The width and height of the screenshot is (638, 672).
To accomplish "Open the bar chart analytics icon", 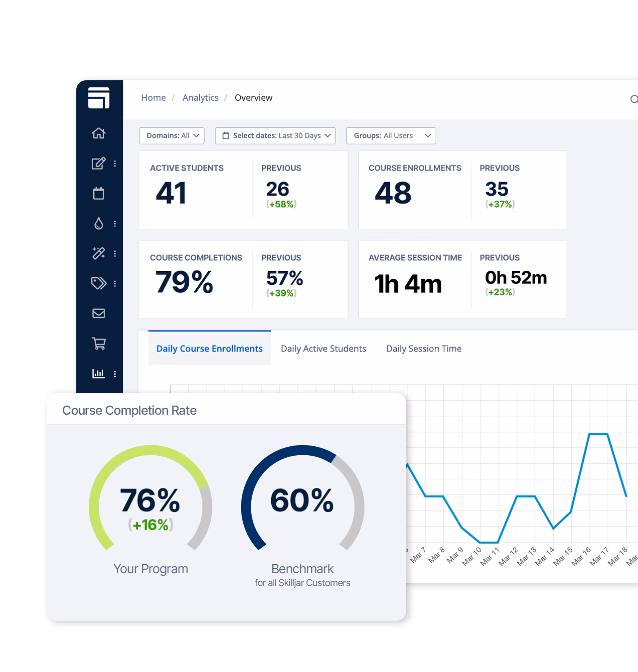I will [99, 373].
